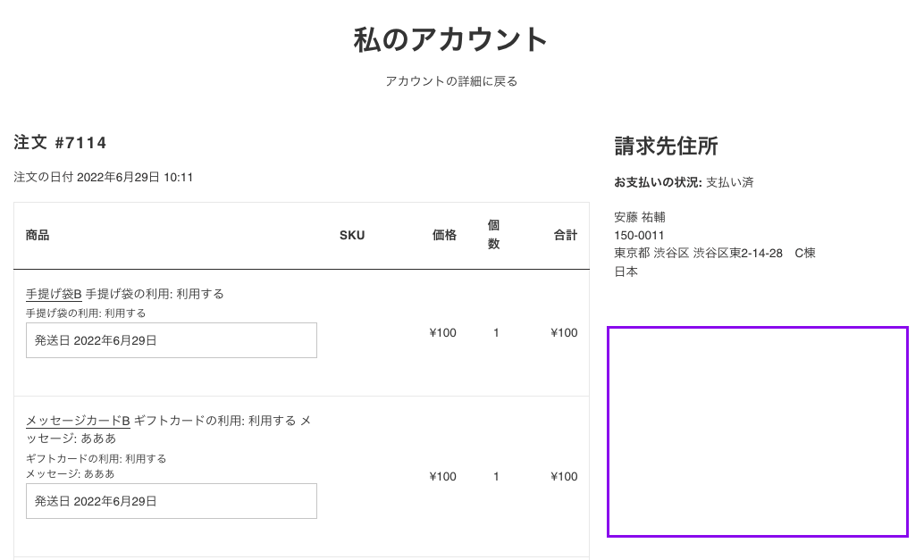Click the 発送日 box under メッセージカードB
Viewport: 924px width, 560px height.
[172, 501]
